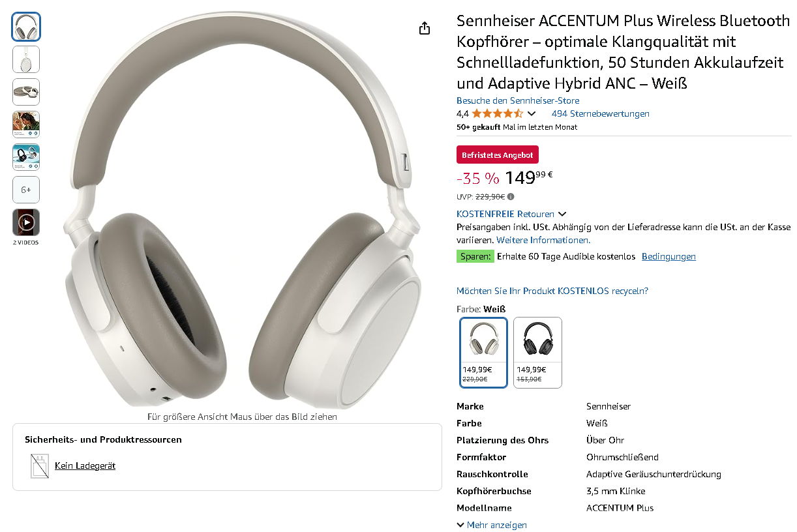This screenshot has width=797, height=532.
Task: Select the white color swatch
Action: click(x=483, y=352)
